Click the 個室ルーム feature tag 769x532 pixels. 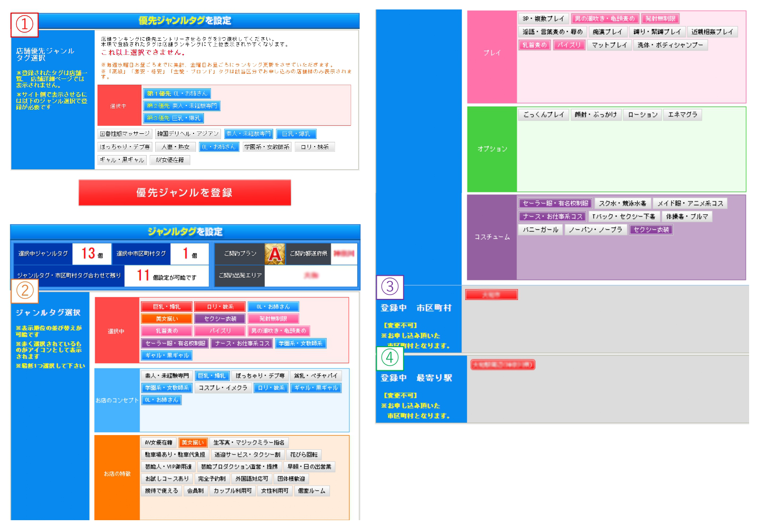311,491
